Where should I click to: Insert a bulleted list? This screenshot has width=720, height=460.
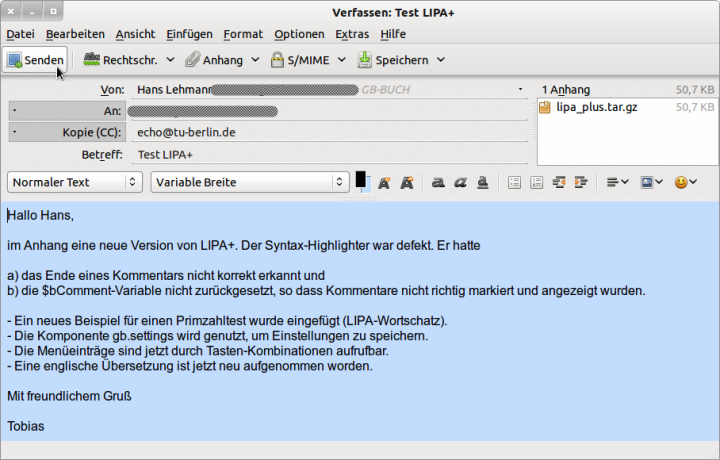pyautogui.click(x=515, y=183)
